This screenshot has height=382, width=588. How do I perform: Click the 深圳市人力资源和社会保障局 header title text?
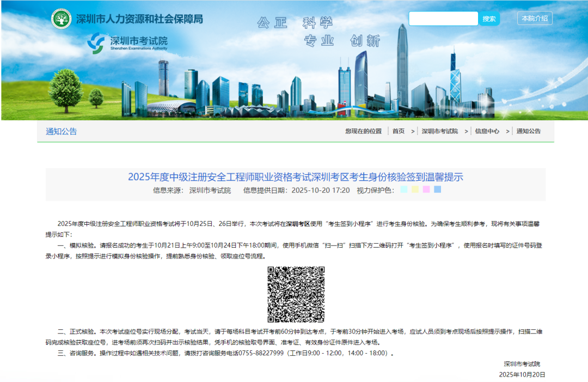click(139, 19)
